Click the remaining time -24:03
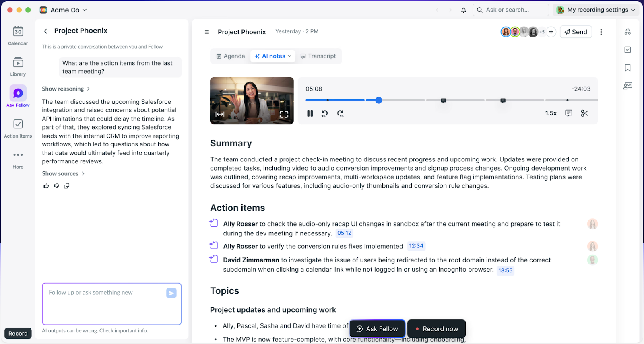644x344 pixels. tap(581, 89)
